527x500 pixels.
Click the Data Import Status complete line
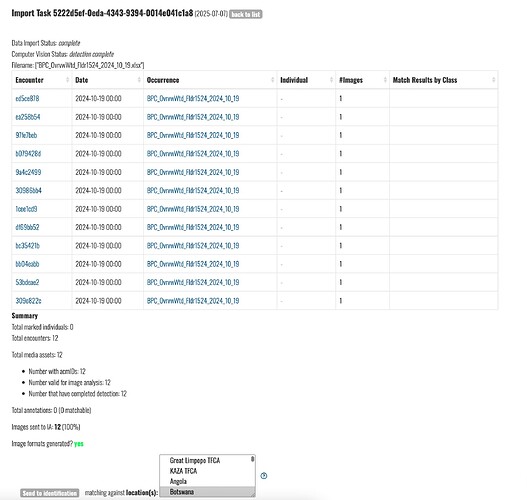(x=46, y=43)
